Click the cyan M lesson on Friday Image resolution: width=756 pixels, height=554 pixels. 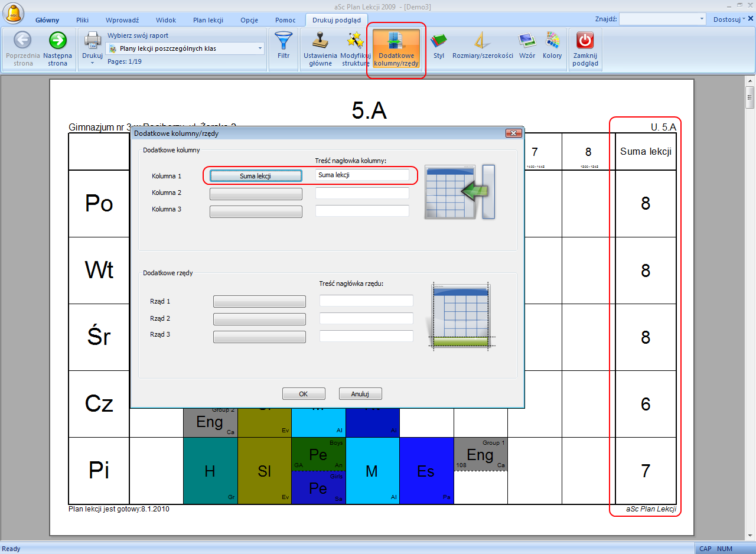click(372, 471)
